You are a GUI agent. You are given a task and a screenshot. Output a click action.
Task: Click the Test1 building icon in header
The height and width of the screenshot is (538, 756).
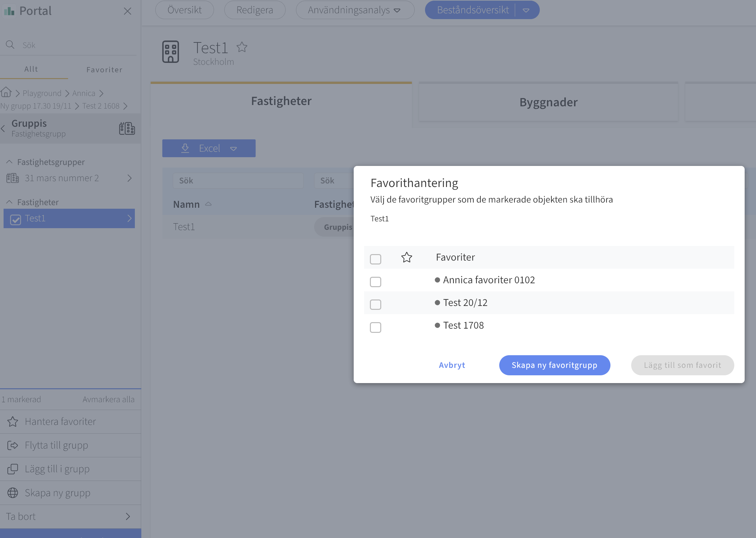coord(171,52)
